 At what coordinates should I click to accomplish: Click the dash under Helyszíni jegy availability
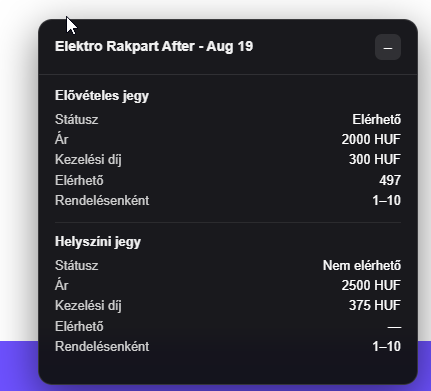tap(394, 327)
